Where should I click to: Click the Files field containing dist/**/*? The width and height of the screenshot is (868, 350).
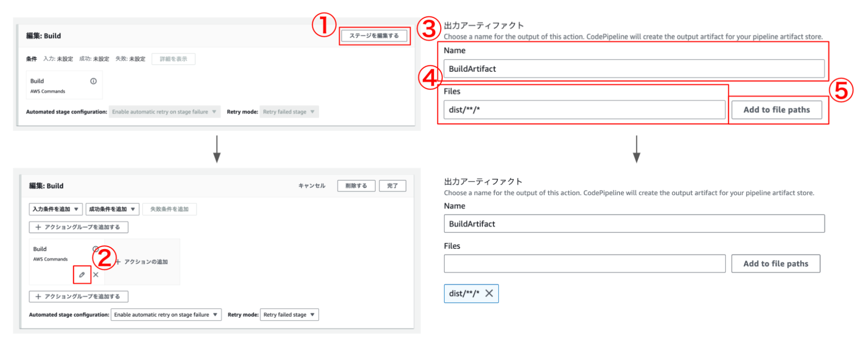584,110
